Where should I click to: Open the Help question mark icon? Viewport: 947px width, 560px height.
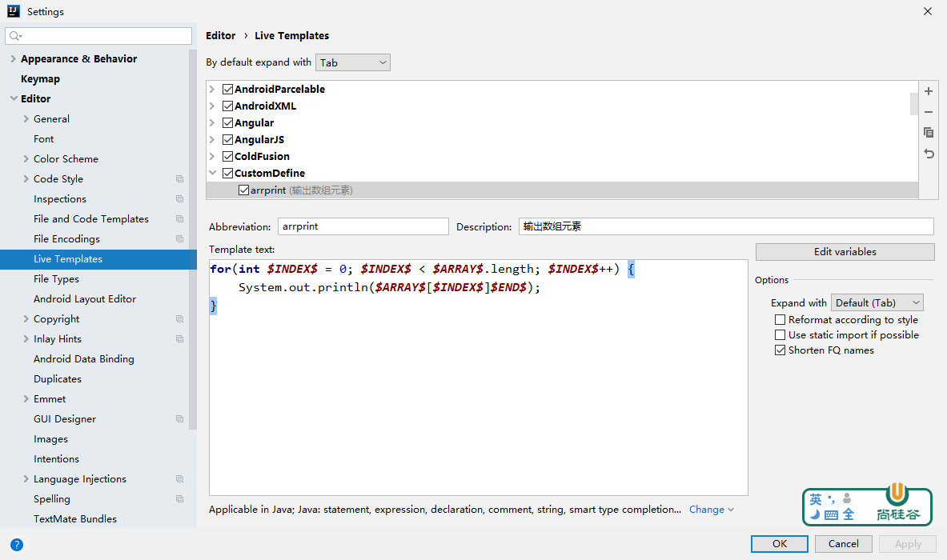pos(16,545)
